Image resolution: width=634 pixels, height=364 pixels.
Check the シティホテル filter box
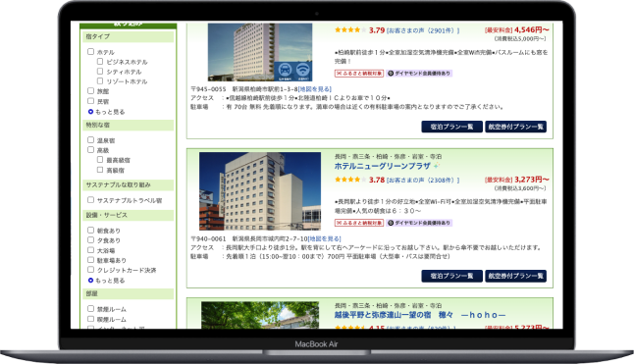pyautogui.click(x=100, y=71)
